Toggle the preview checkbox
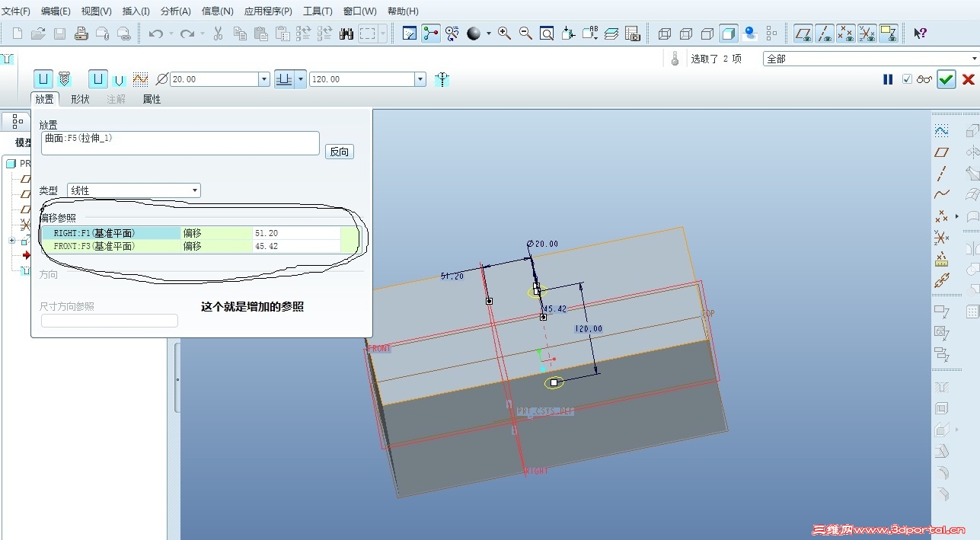Image resolution: width=980 pixels, height=540 pixels. (907, 79)
